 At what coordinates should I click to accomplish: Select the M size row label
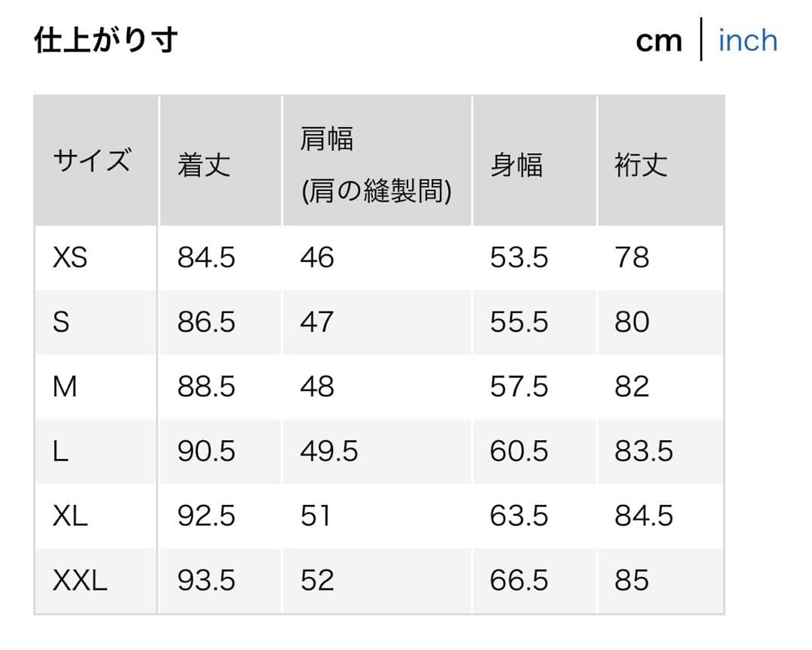(x=66, y=387)
